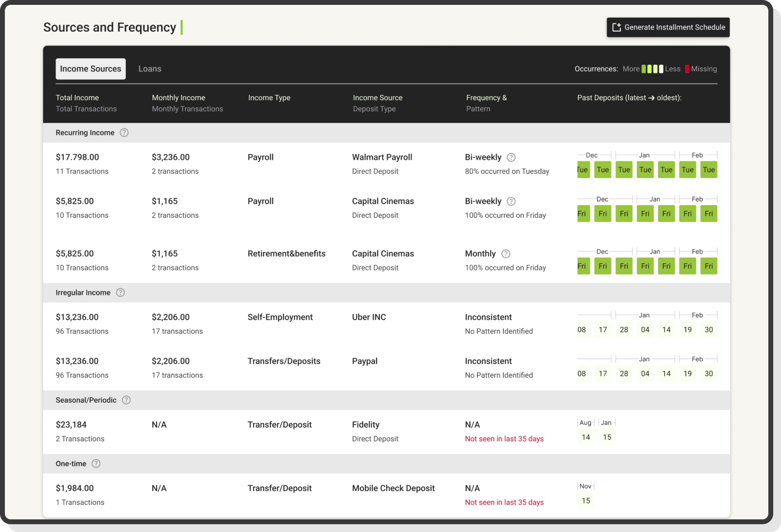Click the Past Deposits column header
Viewport: 781px width, 532px height.
tap(629, 98)
